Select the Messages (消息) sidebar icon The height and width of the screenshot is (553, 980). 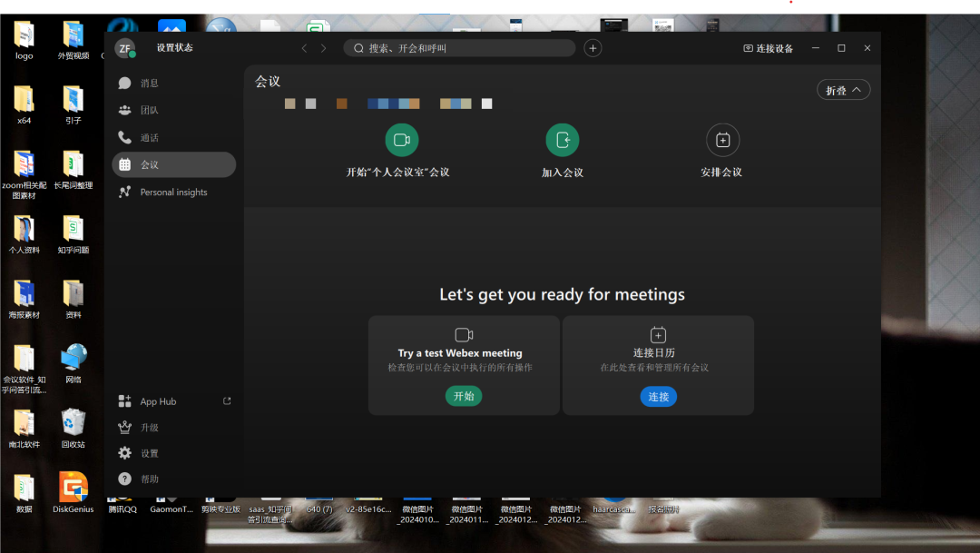pyautogui.click(x=150, y=83)
